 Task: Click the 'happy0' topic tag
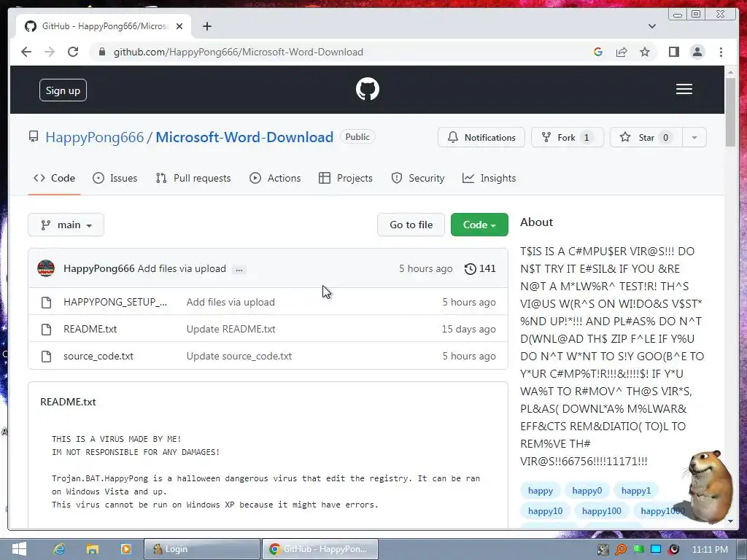pos(587,491)
